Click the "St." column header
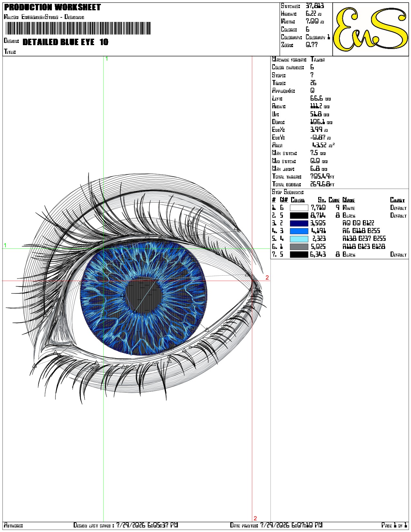This screenshot has width=411, height=532. point(322,200)
